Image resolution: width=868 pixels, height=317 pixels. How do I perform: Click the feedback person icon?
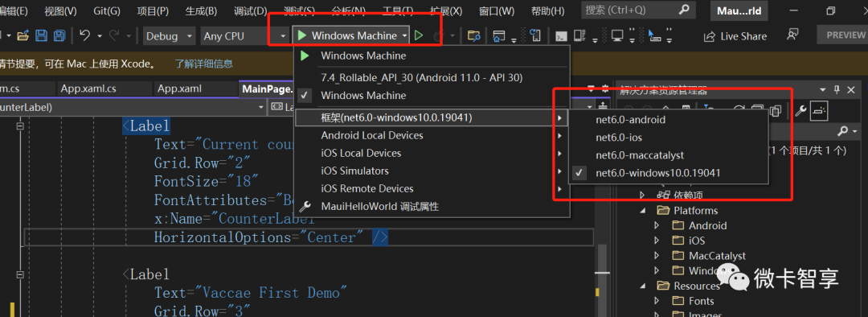(792, 35)
